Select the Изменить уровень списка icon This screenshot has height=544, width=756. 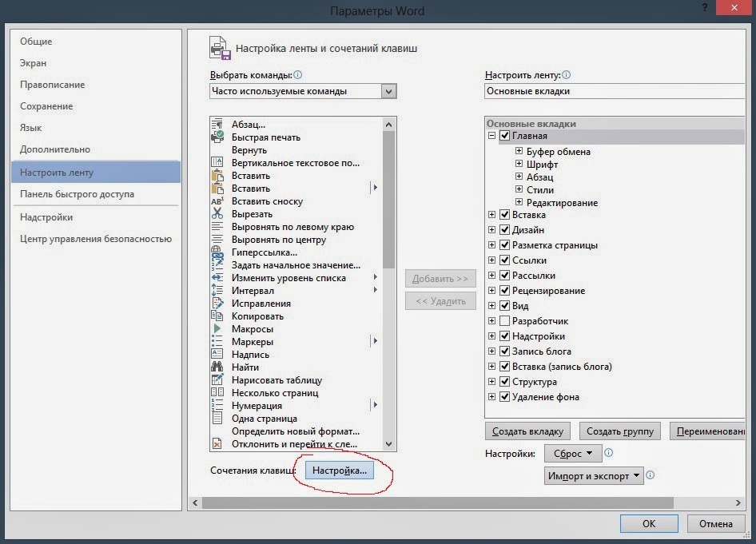pyautogui.click(x=217, y=277)
